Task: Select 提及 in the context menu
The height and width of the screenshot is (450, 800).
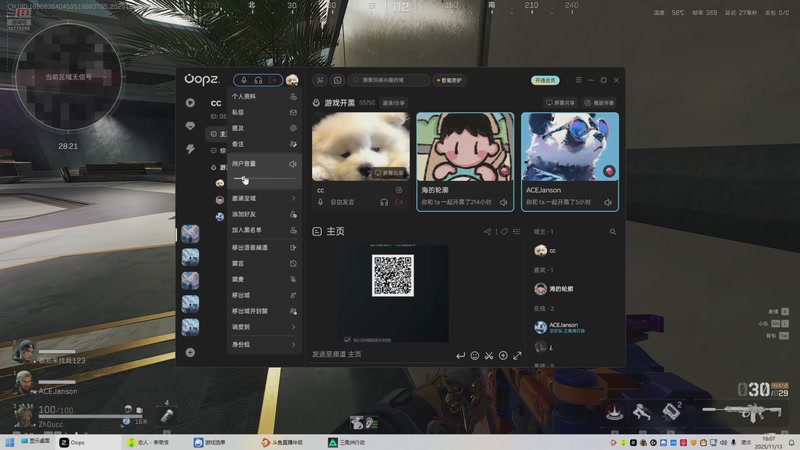Action: tap(264, 128)
